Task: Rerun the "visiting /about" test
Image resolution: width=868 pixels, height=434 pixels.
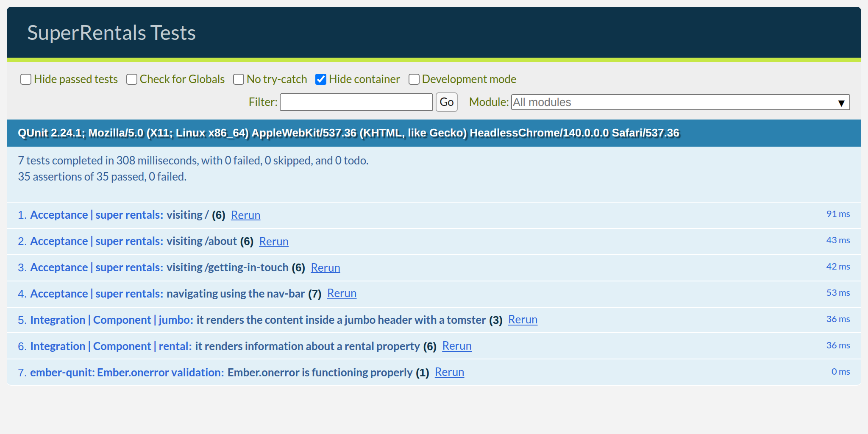Action: coord(273,241)
